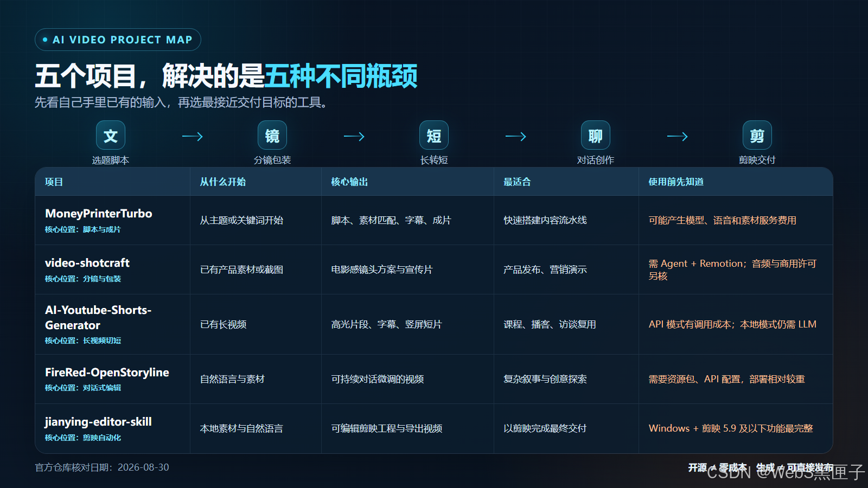Click the 核心位置：脚本与成片 tag

83,229
